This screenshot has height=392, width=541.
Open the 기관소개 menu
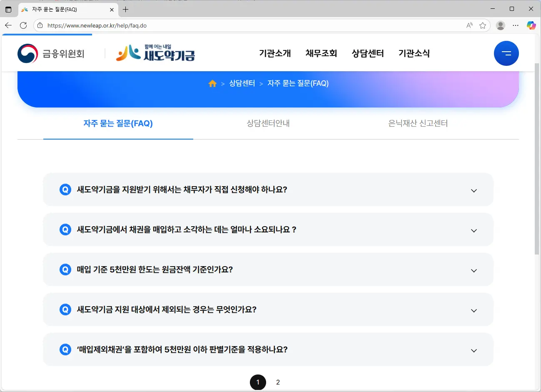275,53
